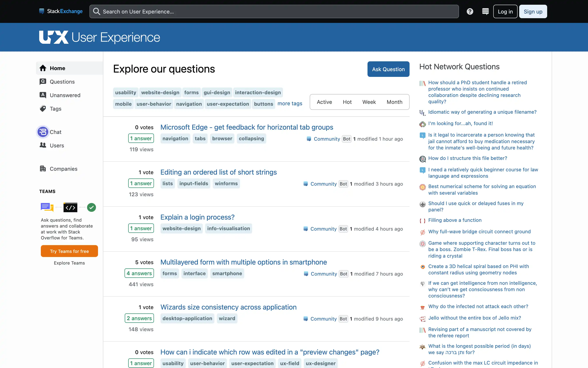Switch to the Month filter tab

coord(394,102)
